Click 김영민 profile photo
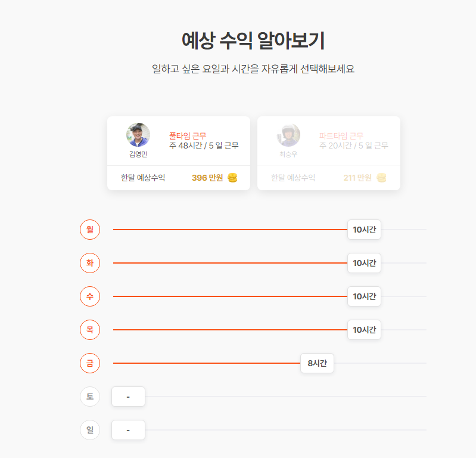This screenshot has width=476, height=458. 138,135
